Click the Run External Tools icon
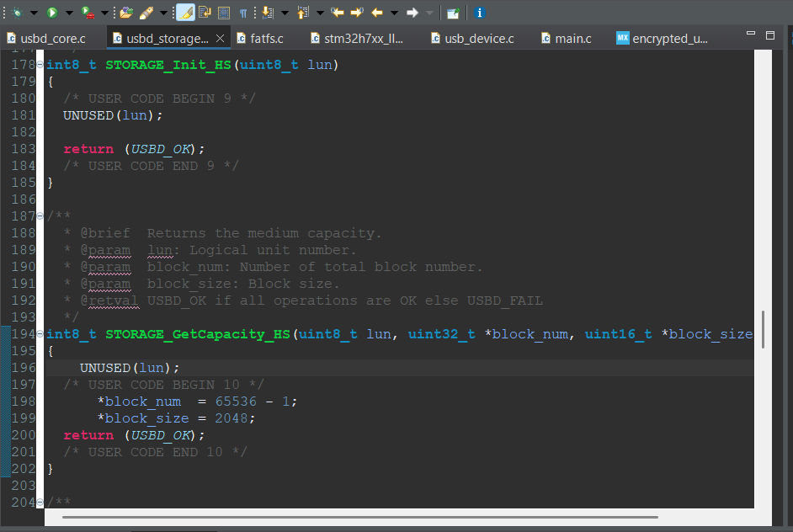793x532 pixels. (88, 13)
